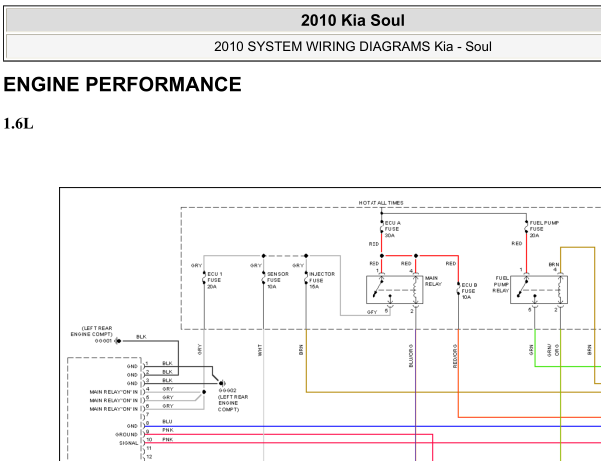Click the junction dot above Sensor fuse
The height and width of the screenshot is (461, 601).
(264, 256)
